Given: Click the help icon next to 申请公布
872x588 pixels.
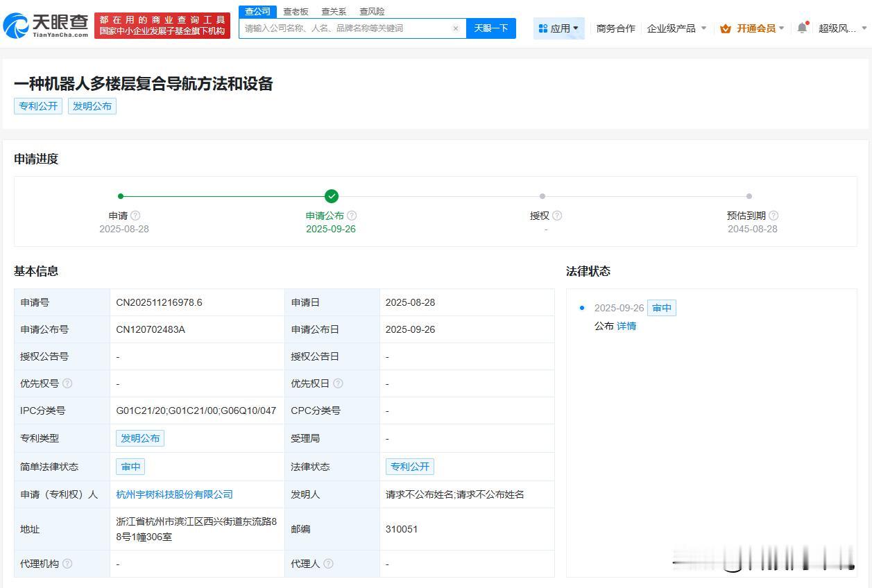Looking at the screenshot, I should click(352, 216).
